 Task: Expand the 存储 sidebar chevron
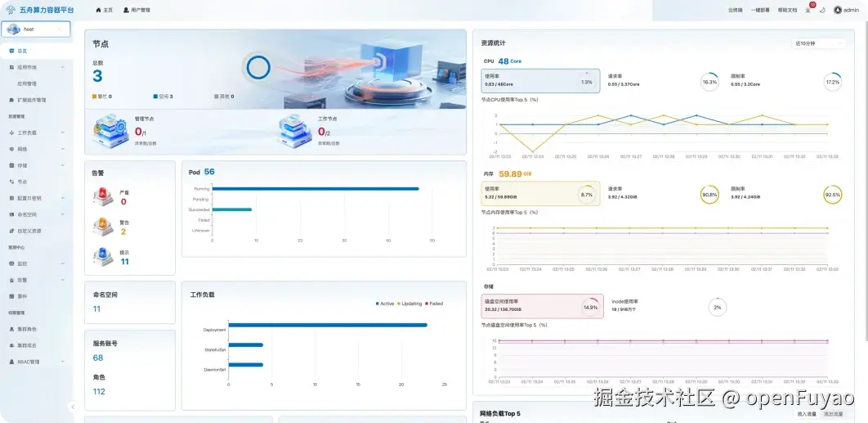(63, 165)
